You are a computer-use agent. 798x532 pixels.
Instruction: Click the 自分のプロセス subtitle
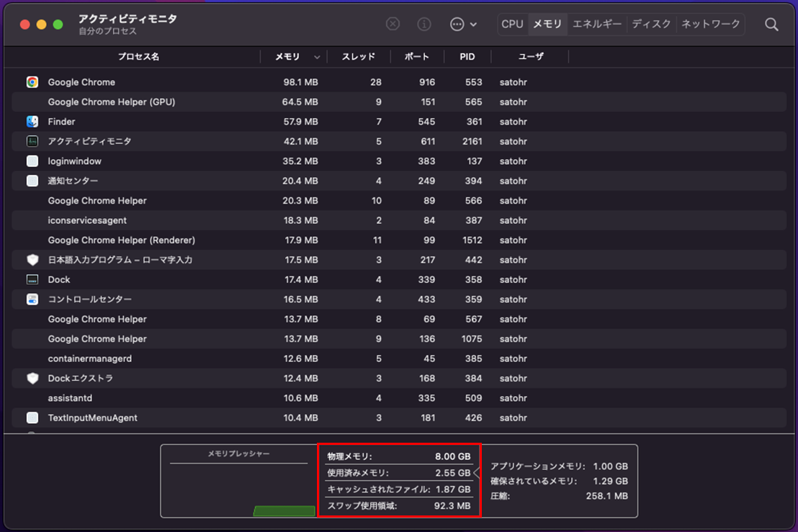[x=107, y=31]
